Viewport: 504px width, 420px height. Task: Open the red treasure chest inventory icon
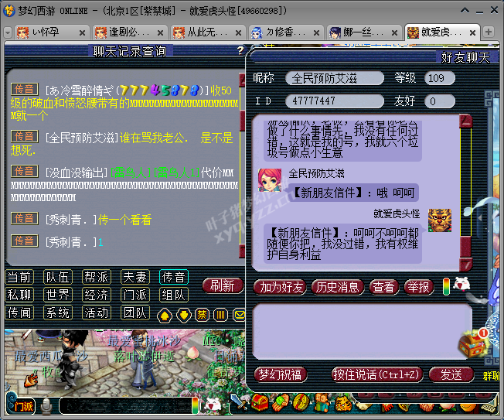[260, 402]
